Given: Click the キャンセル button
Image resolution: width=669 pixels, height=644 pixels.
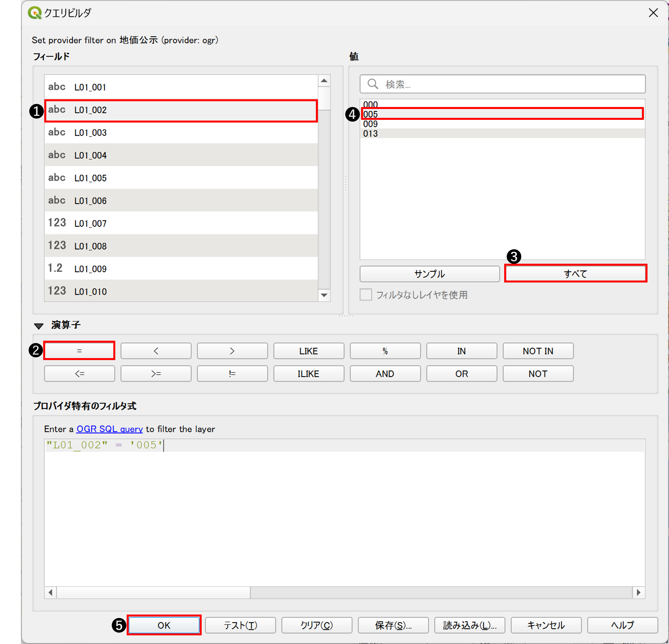Looking at the screenshot, I should pyautogui.click(x=546, y=625).
